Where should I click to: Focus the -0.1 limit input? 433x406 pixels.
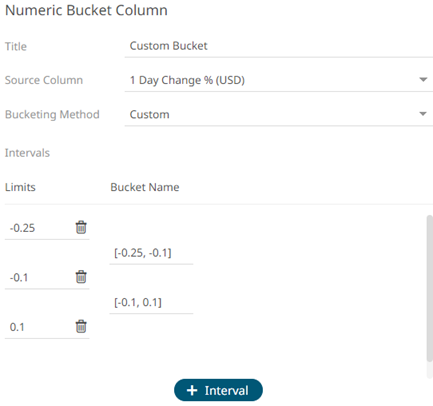(x=39, y=277)
